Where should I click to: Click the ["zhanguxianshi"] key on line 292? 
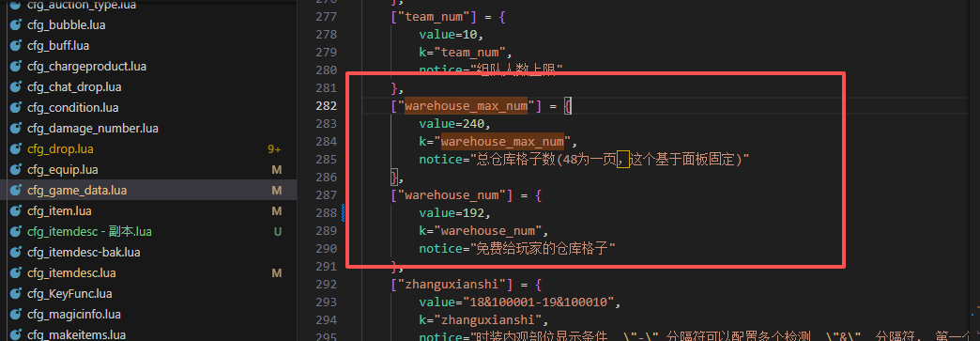click(x=452, y=285)
